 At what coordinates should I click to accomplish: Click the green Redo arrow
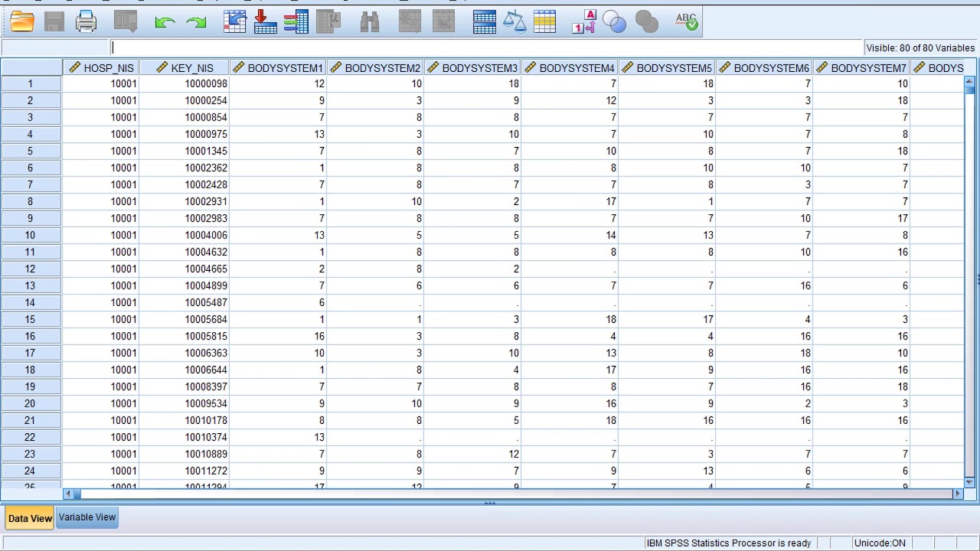(x=197, y=22)
